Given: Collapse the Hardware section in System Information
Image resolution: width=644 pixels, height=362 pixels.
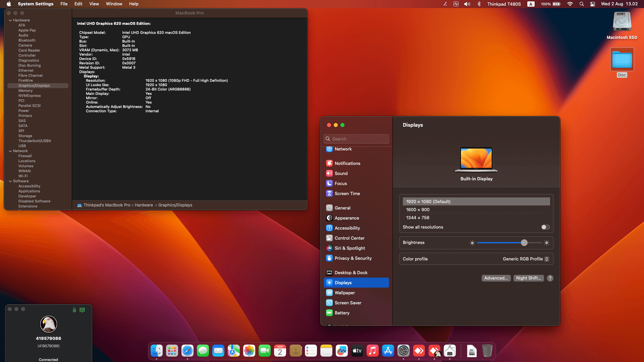Looking at the screenshot, I should (10, 20).
